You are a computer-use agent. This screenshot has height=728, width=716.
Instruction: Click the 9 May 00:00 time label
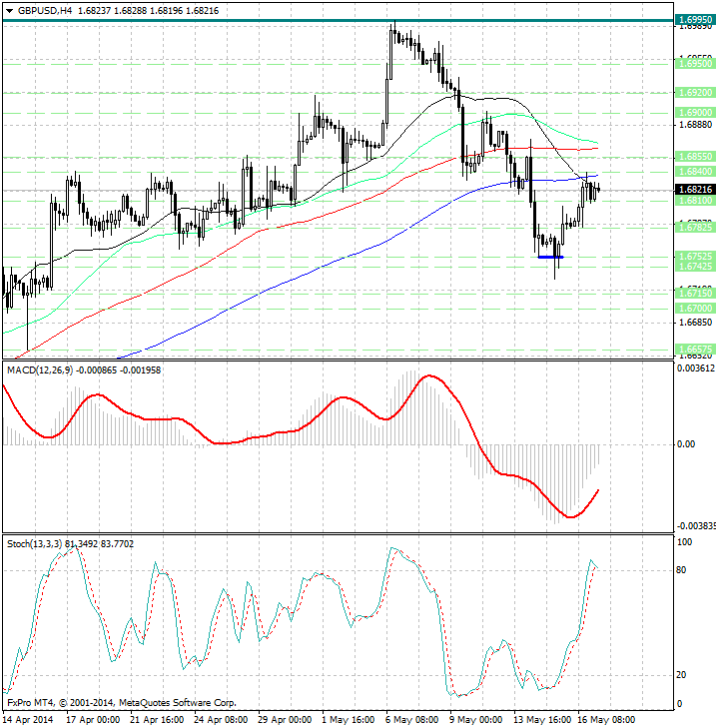click(476, 720)
